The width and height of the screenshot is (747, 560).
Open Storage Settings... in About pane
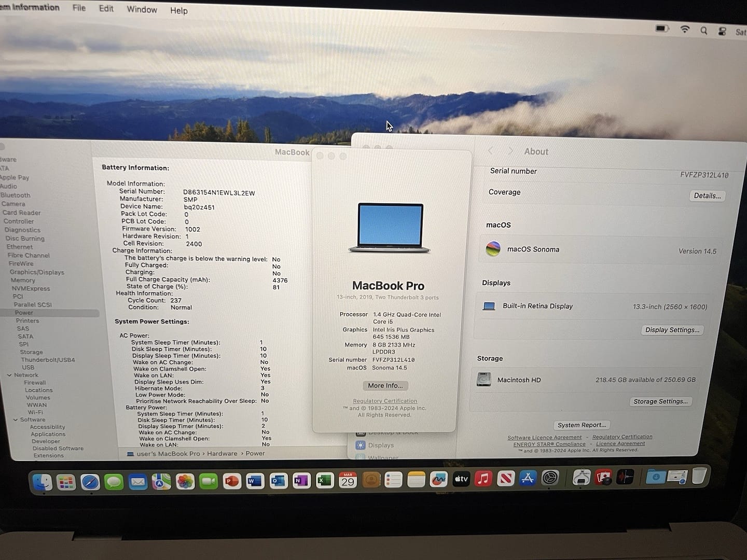coord(660,401)
